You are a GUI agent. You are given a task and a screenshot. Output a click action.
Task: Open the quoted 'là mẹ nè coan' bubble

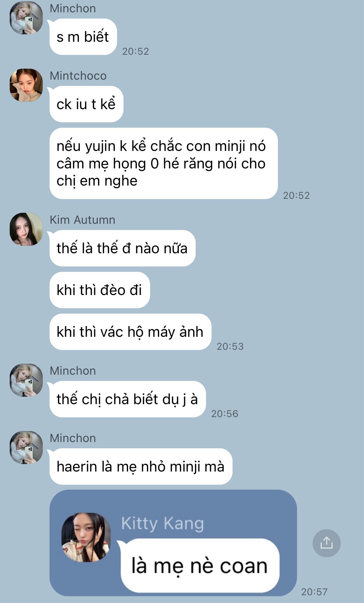[200, 565]
